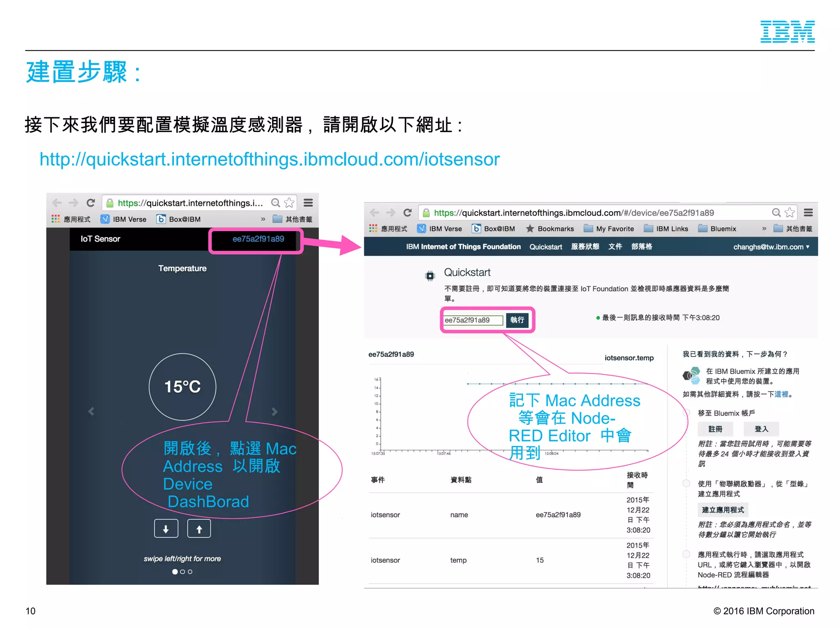840x630 pixels.
Task: Reload page in left browser window
Action: tap(91, 203)
